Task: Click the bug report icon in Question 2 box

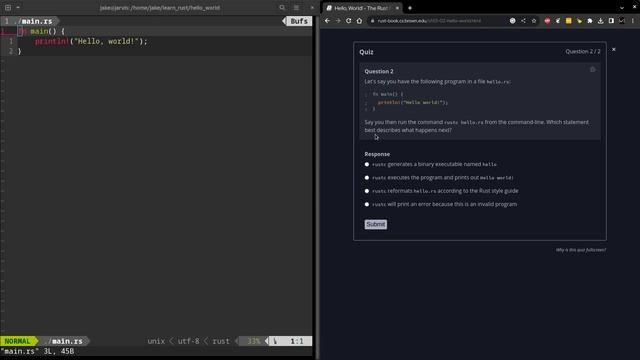Action: [593, 70]
